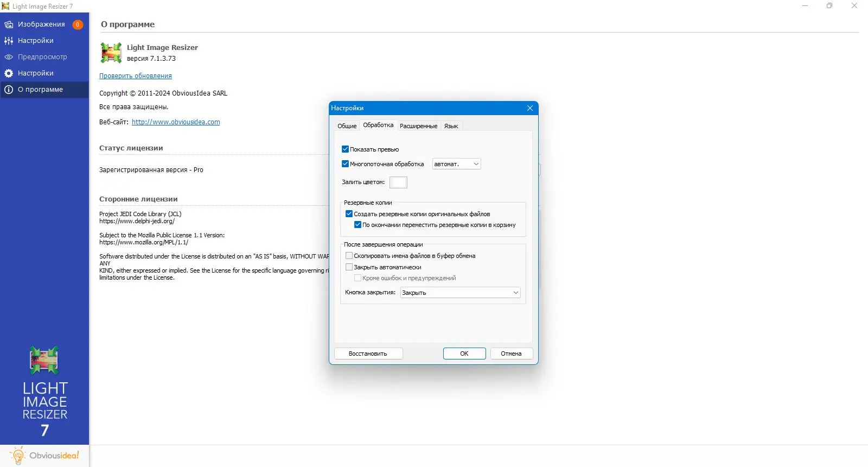Screen dimensions: 868x467
Task: Enable Скопировать имена файлов в буфер обмена
Action: [x=349, y=256]
